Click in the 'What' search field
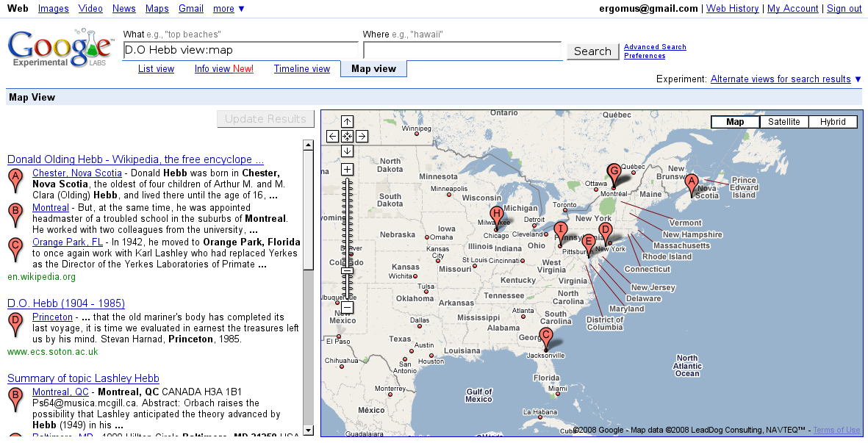This screenshot has width=868, height=443. 241,51
